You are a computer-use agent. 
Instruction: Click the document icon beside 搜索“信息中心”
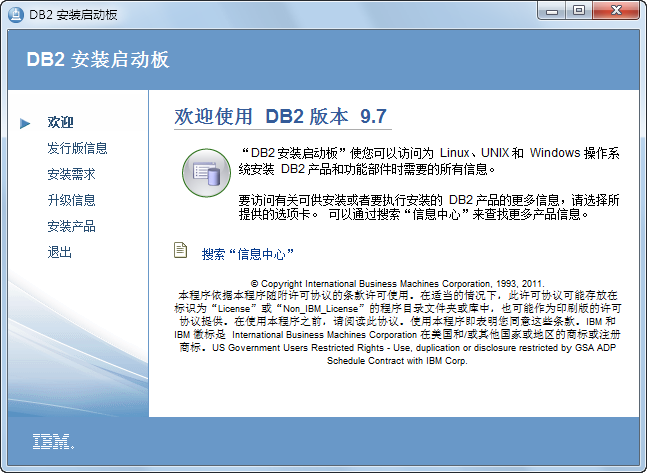click(180, 250)
